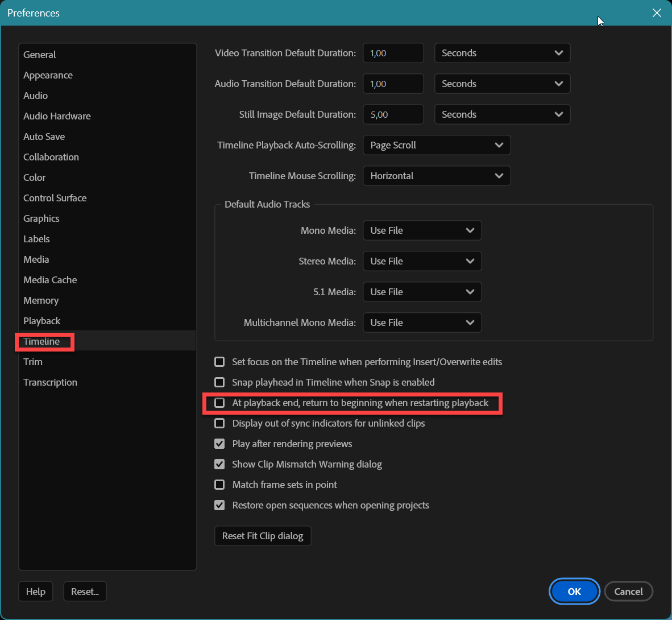Enable snap playhead when Snap is enabled

[x=219, y=382]
